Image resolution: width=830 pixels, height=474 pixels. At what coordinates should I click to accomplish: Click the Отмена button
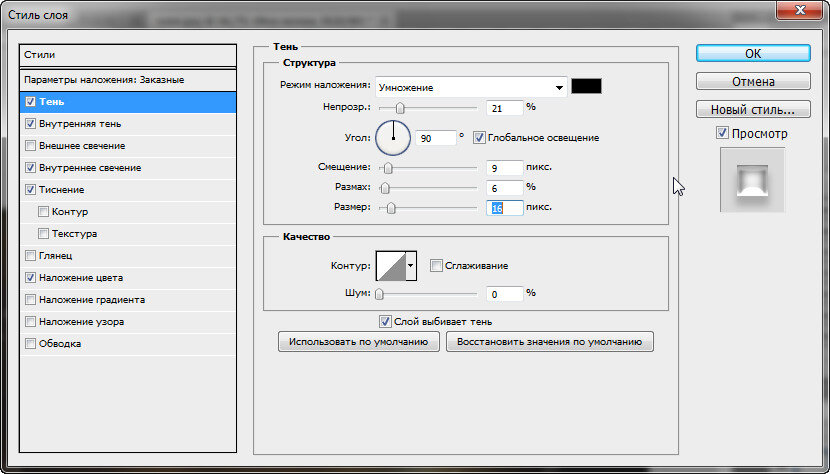point(753,82)
